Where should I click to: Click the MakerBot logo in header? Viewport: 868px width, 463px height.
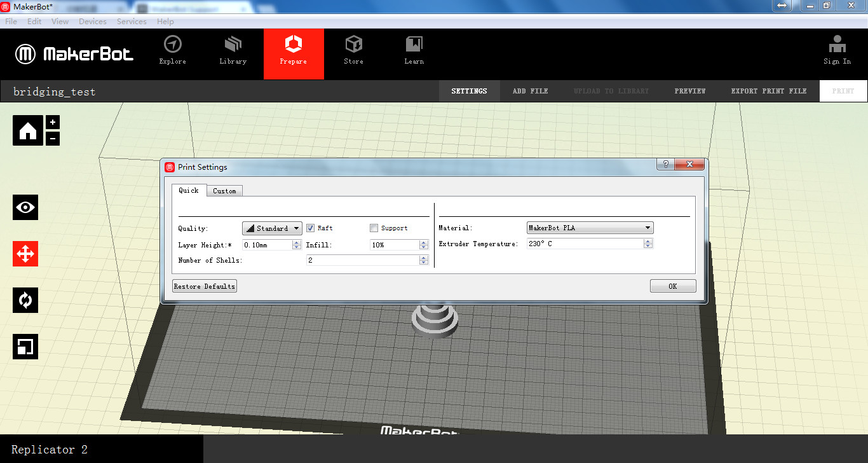74,54
